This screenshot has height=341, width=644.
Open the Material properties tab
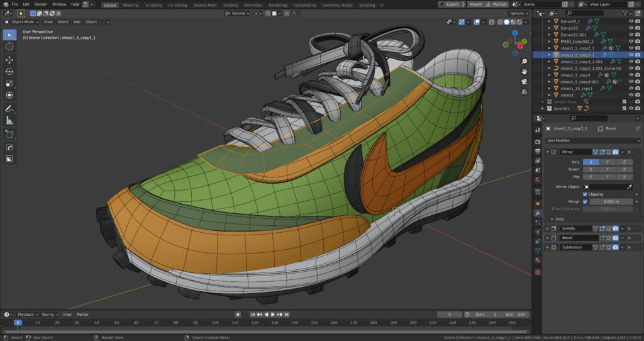pos(538,260)
